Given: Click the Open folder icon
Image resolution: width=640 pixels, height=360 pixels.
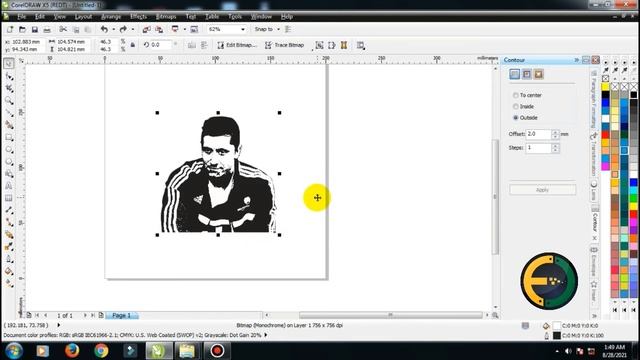Looking at the screenshot, I should click(x=22, y=29).
